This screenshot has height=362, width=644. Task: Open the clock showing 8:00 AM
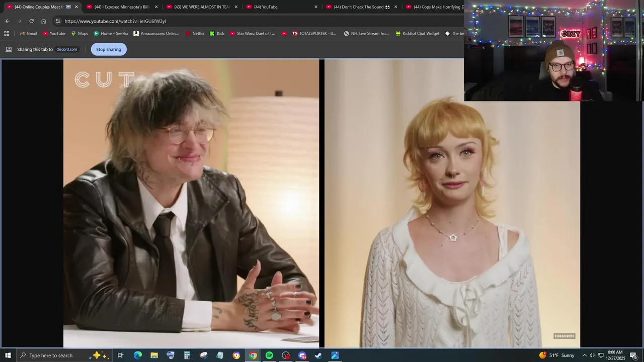[x=615, y=355]
